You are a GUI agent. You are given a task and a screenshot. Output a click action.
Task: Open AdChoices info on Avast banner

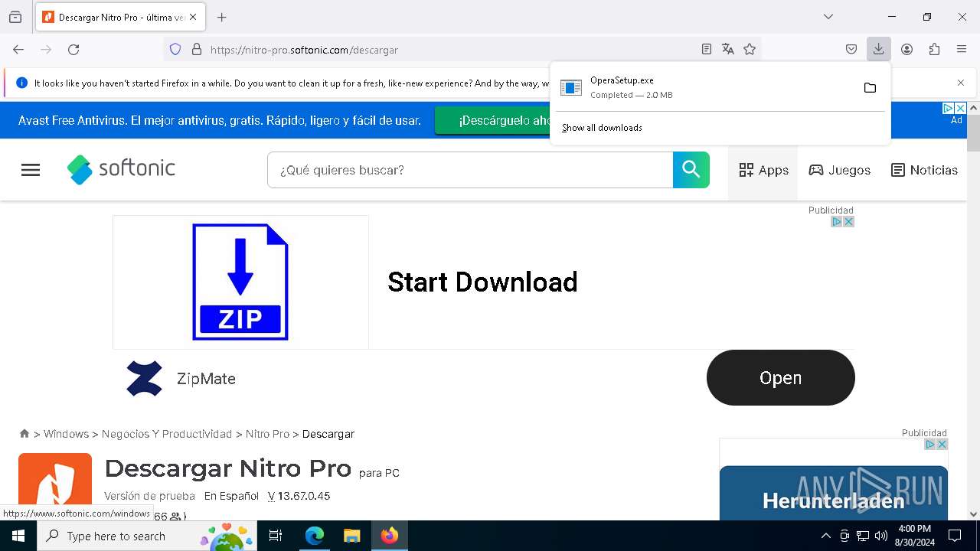click(948, 109)
